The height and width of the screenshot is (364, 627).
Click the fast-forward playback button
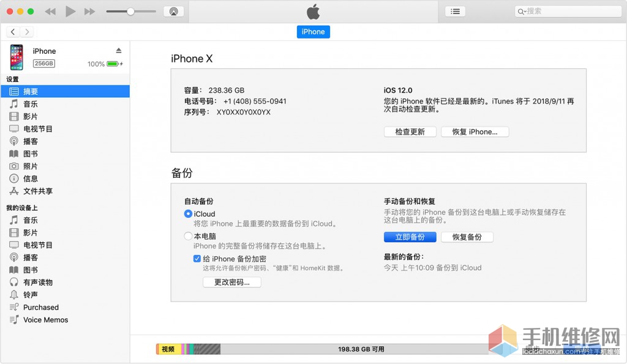click(89, 12)
